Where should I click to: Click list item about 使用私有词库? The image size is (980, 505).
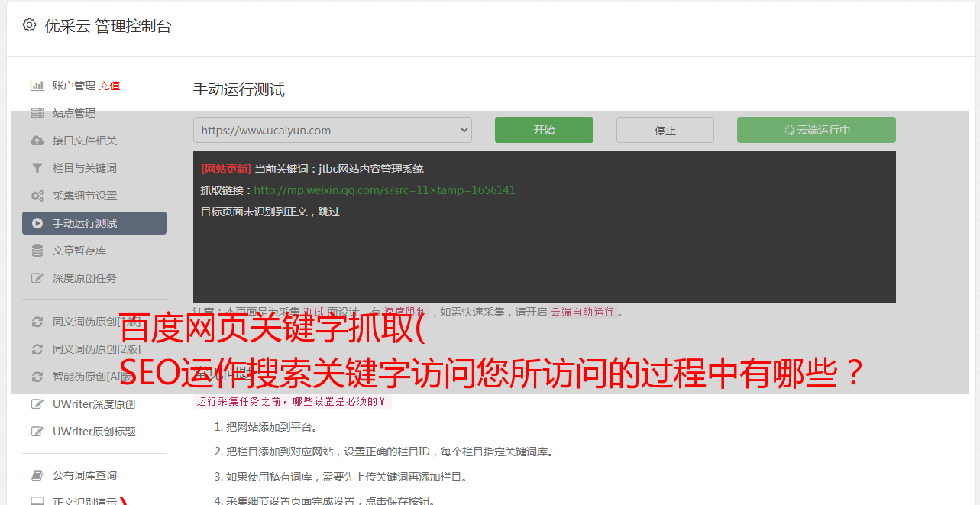[346, 477]
